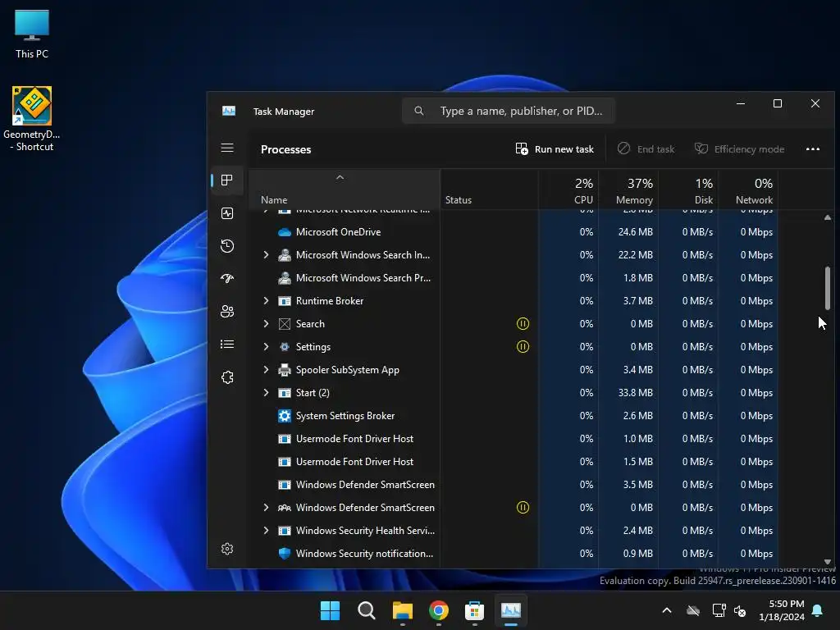Screen dimensions: 840x630
Task: Open the Startup apps page icon
Action: 227,279
